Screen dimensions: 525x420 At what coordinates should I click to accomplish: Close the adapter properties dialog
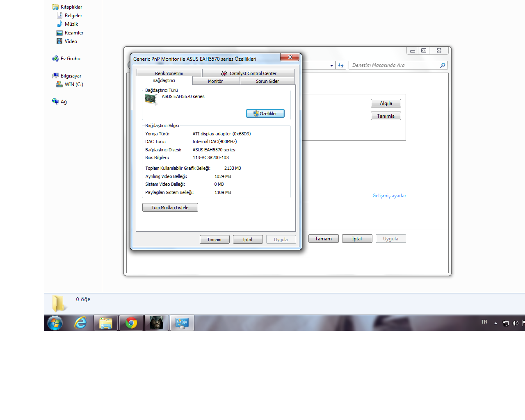click(290, 57)
